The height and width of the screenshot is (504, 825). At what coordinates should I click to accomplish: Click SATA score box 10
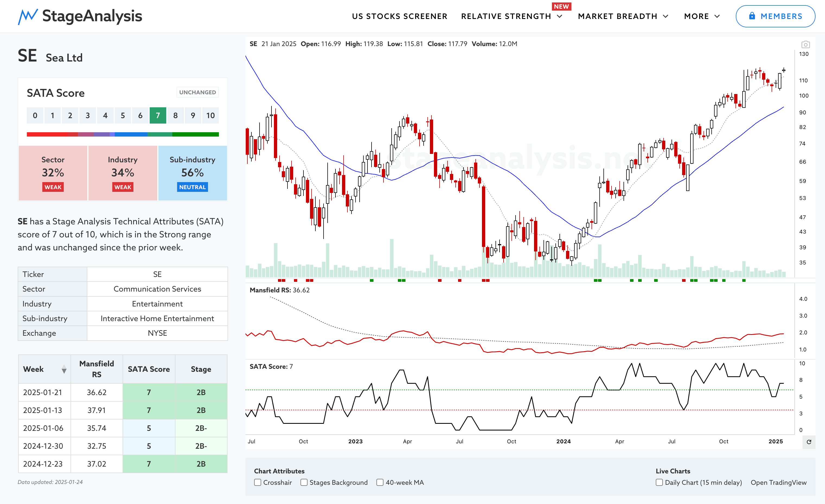(x=210, y=115)
